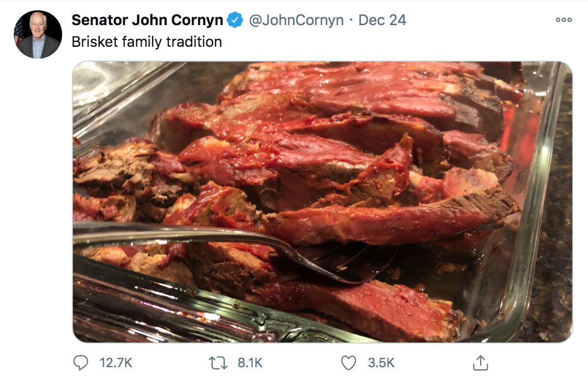Click the 12.7K replies count
Image resolution: width=588 pixels, height=381 pixels.
pos(116,363)
